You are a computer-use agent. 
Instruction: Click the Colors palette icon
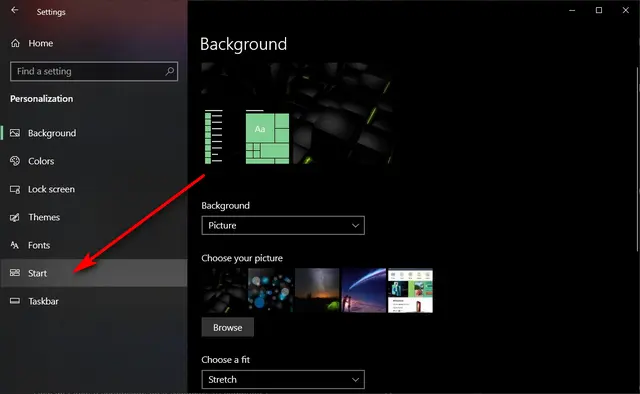tap(15, 161)
